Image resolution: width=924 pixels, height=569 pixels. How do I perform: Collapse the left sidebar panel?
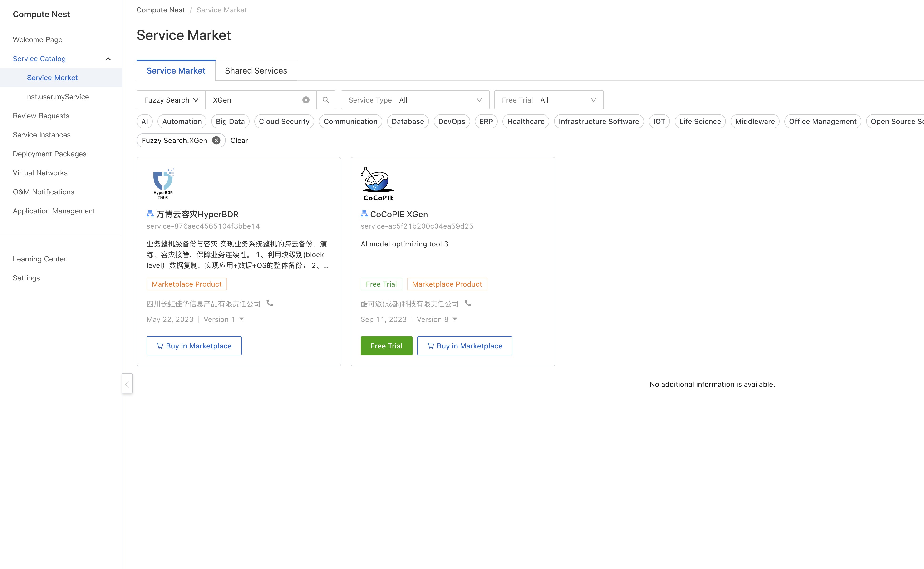[127, 383]
